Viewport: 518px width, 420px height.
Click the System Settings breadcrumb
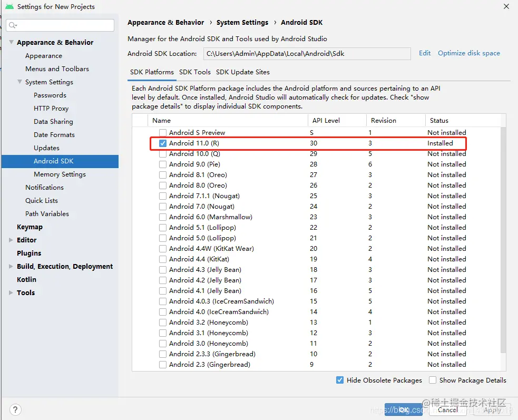tap(242, 23)
